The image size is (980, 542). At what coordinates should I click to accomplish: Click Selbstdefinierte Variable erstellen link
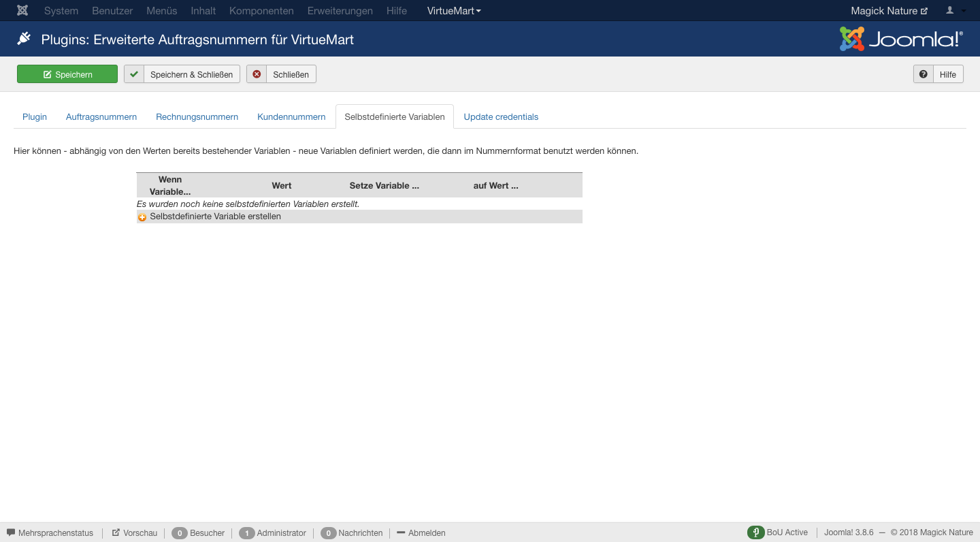click(215, 217)
